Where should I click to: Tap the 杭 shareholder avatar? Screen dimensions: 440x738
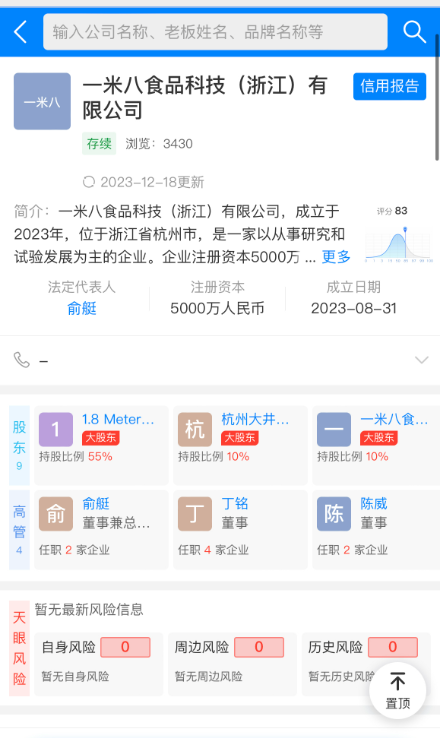pyautogui.click(x=195, y=429)
